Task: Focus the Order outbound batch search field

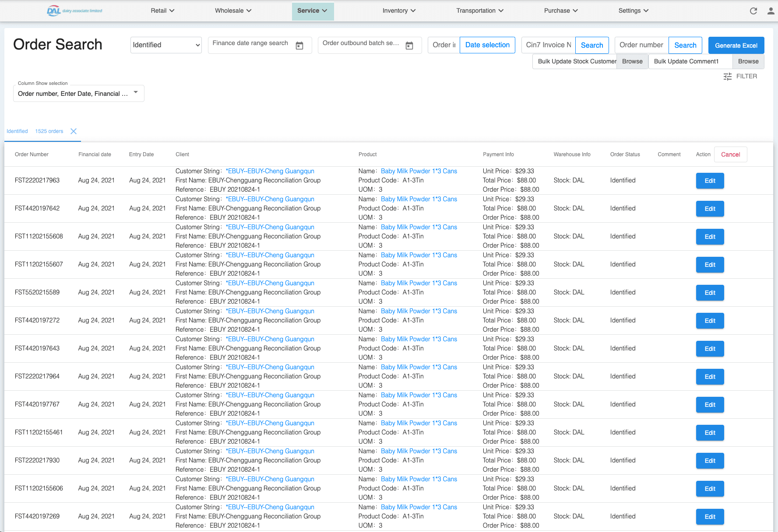Action: coord(361,43)
